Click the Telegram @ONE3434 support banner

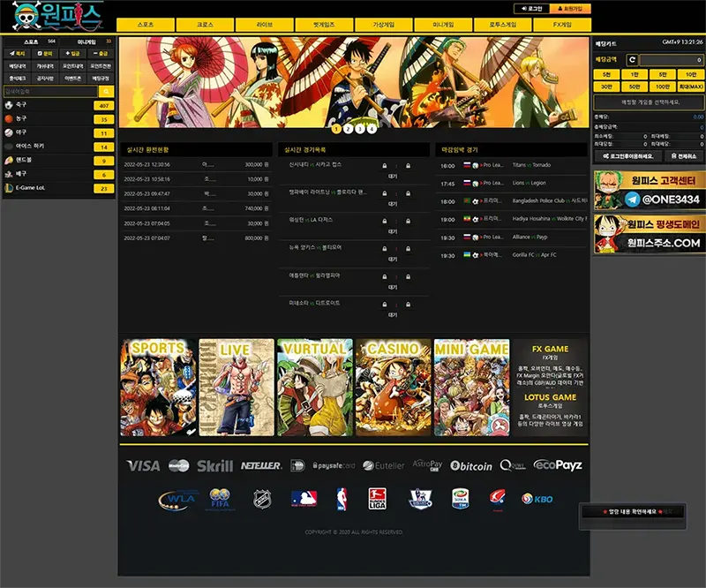pos(649,190)
